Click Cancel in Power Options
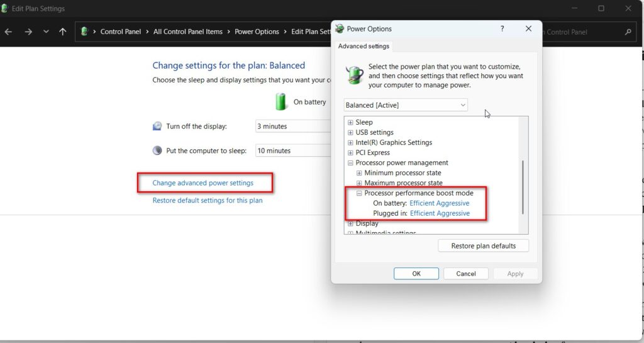644x343 pixels. click(x=466, y=274)
